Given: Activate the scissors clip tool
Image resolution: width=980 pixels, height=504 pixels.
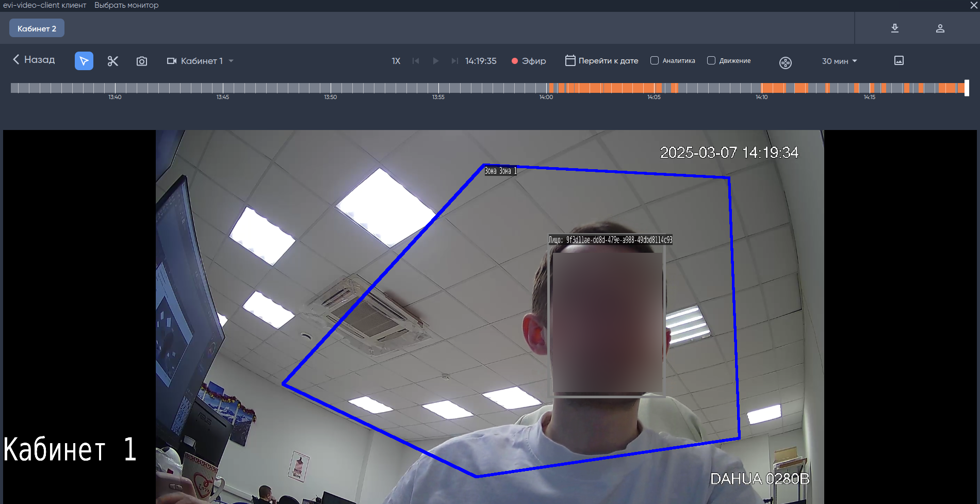Looking at the screenshot, I should coord(112,61).
